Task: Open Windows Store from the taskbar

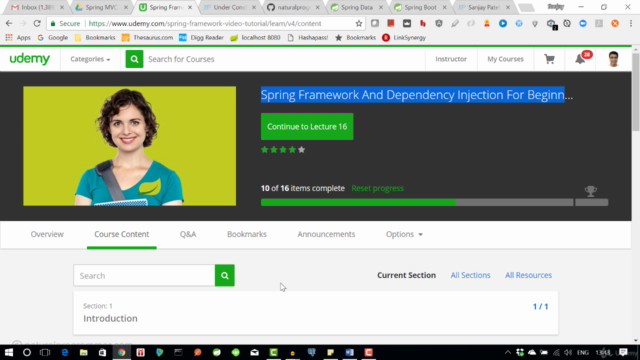Action: [x=102, y=352]
